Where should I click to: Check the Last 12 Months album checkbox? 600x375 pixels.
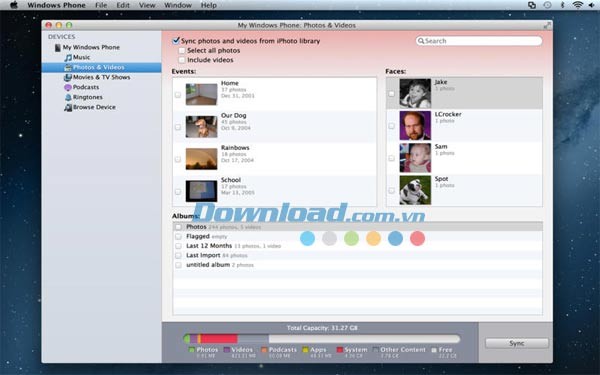[178, 246]
